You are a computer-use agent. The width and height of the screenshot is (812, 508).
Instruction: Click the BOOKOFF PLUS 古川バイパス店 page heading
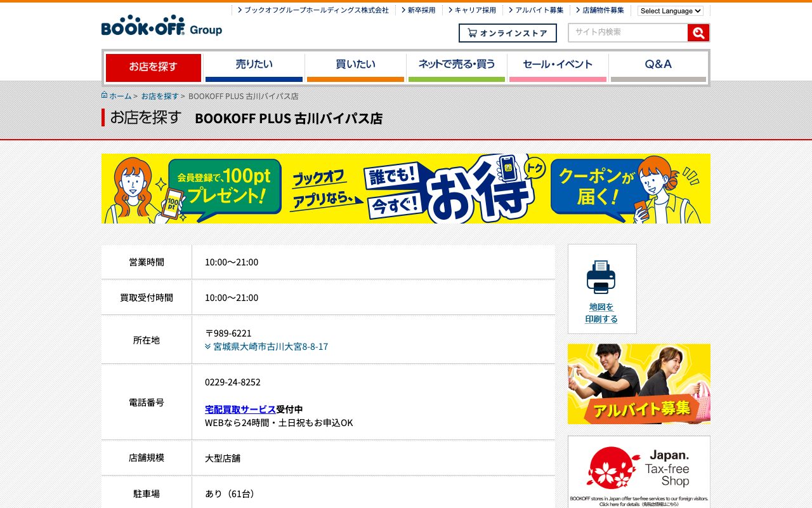(x=289, y=119)
